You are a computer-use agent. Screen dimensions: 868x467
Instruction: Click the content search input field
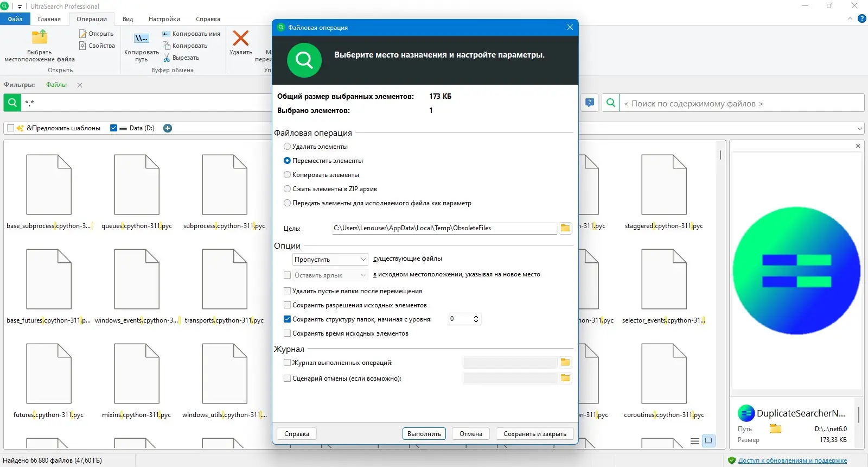pos(742,103)
